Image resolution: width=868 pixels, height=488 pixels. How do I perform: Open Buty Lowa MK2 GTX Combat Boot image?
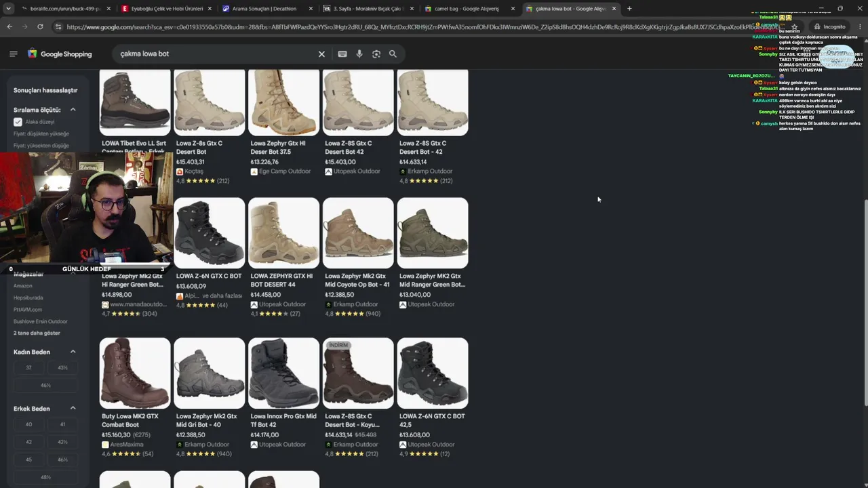pyautogui.click(x=135, y=373)
